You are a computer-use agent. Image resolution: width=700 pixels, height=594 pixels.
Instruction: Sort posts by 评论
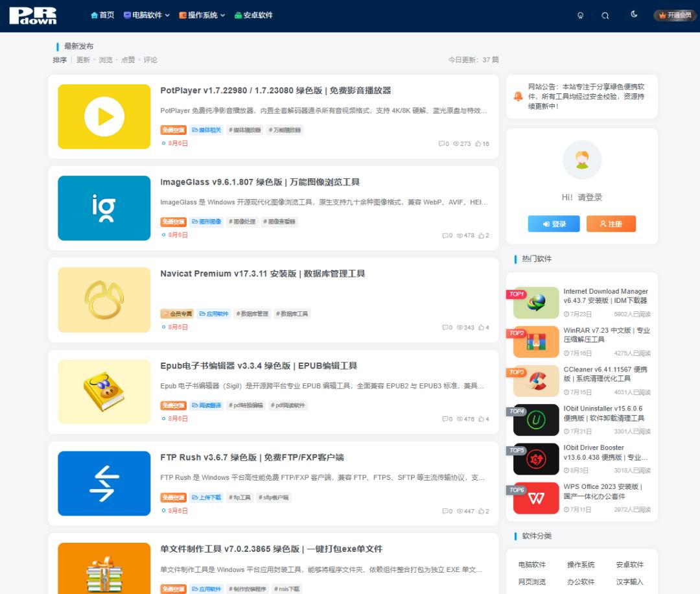coord(150,60)
